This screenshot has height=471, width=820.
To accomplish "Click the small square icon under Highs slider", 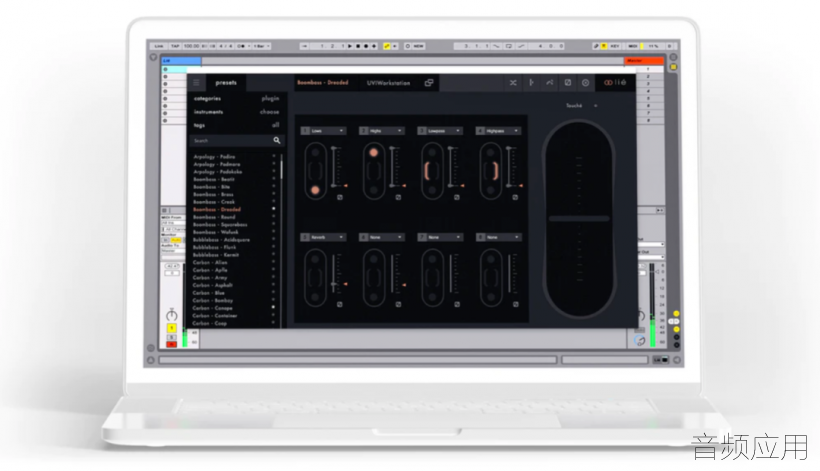I will [398, 197].
